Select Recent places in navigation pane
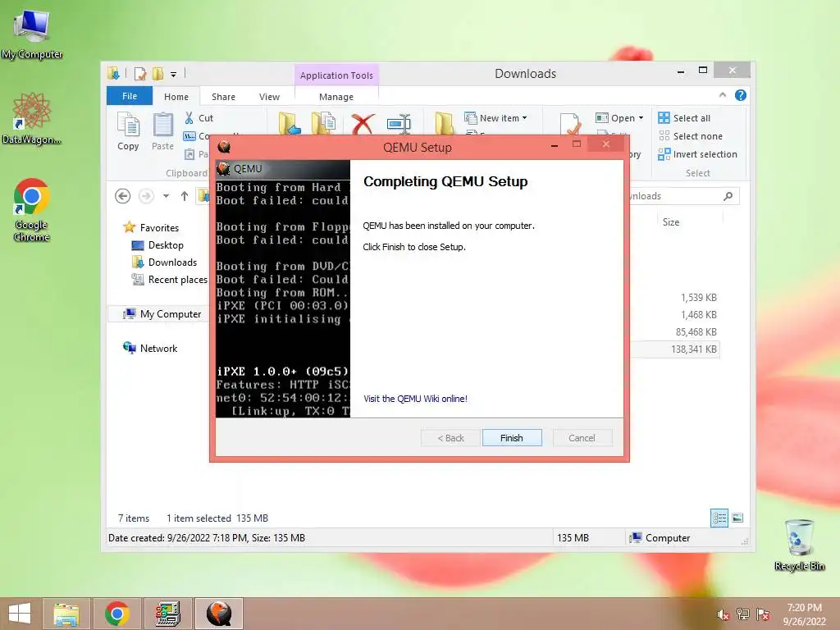The width and height of the screenshot is (840, 630). [169, 279]
